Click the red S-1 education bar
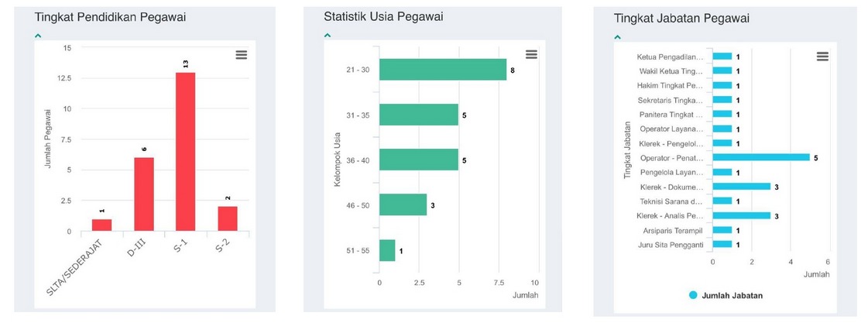 [x=185, y=151]
